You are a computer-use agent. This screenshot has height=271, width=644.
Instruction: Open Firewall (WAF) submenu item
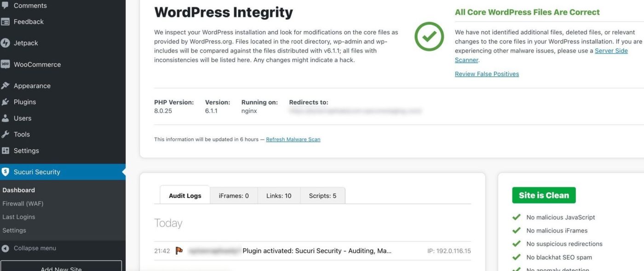pyautogui.click(x=23, y=203)
